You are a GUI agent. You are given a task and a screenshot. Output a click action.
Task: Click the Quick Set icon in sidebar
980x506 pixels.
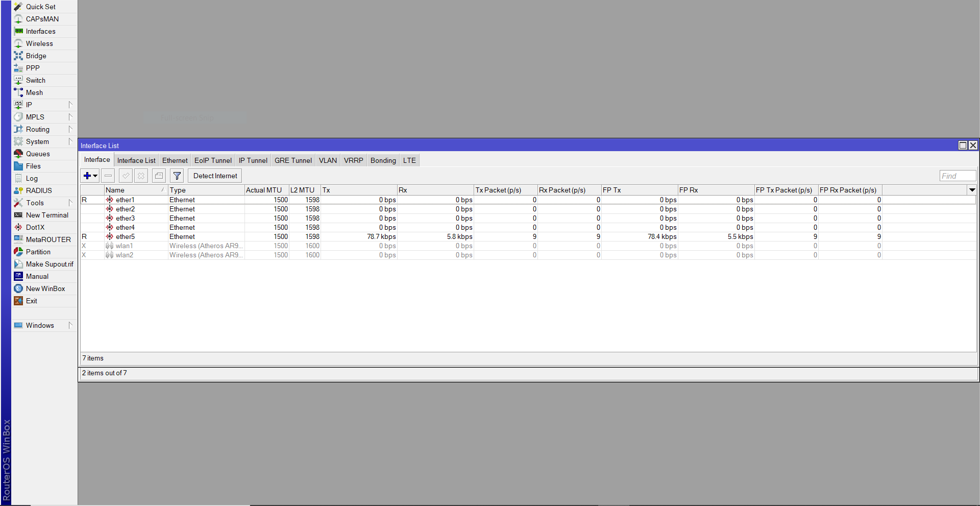click(18, 7)
